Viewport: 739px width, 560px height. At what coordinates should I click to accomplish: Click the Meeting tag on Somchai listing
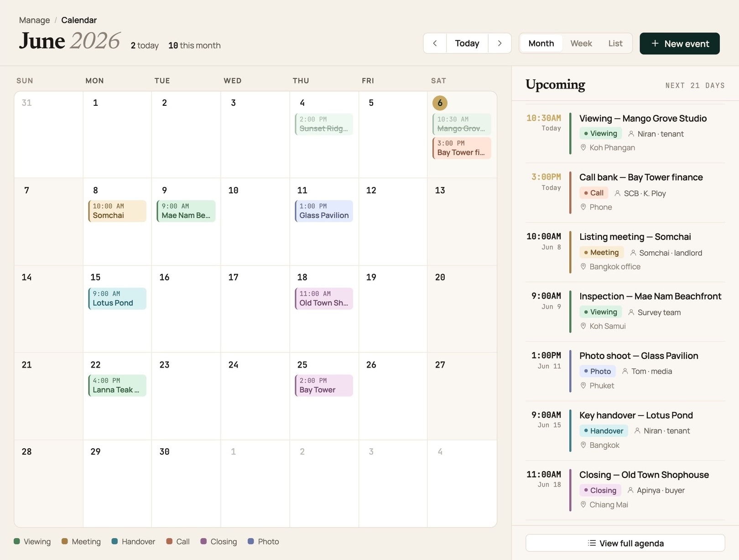coord(601,252)
